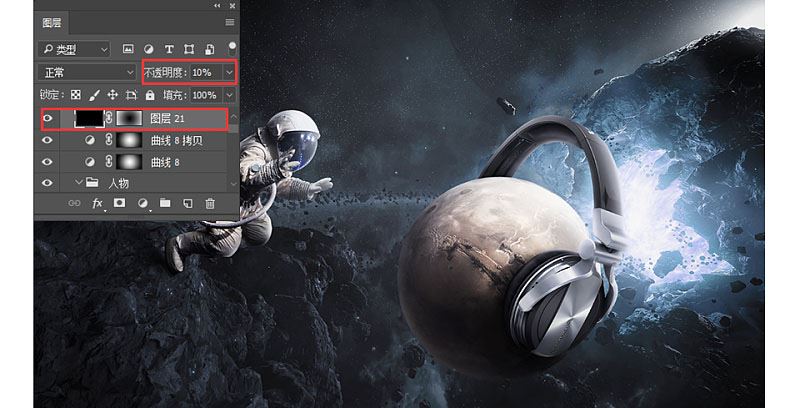The image size is (800, 408).
Task: Click the fill value field 100%
Action: 206,95
